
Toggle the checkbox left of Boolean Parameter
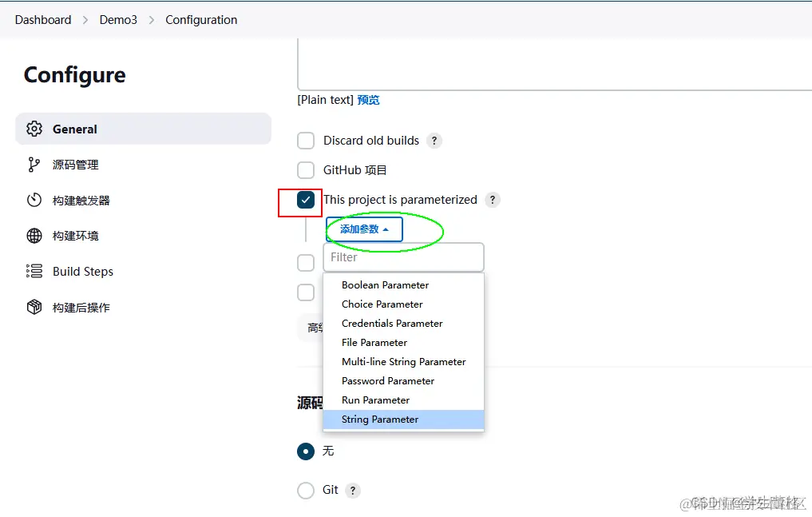point(306,292)
